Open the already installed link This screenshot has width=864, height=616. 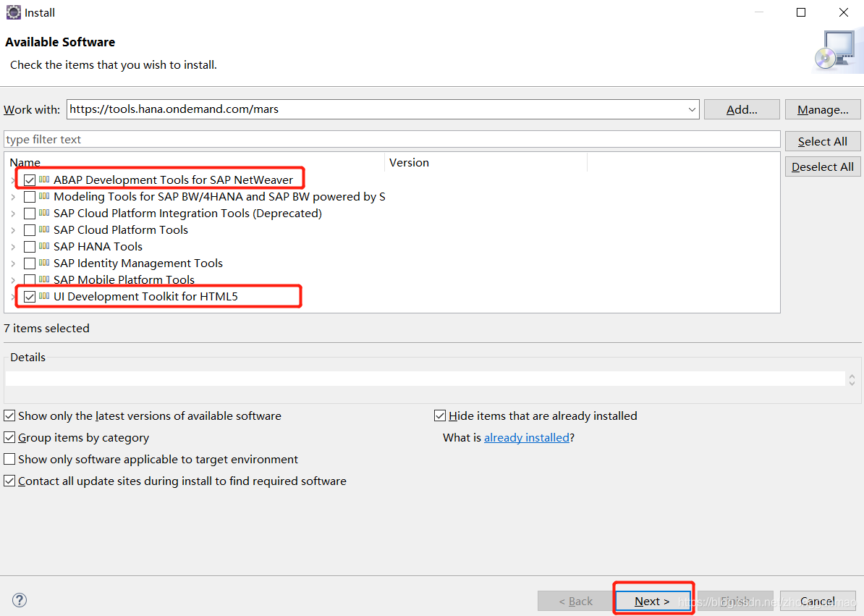point(526,437)
